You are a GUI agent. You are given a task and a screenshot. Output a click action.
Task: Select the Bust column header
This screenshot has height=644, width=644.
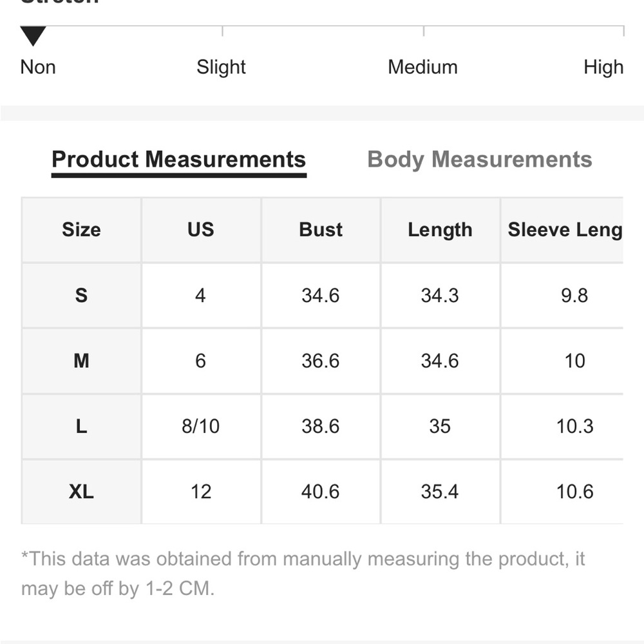pyautogui.click(x=320, y=230)
